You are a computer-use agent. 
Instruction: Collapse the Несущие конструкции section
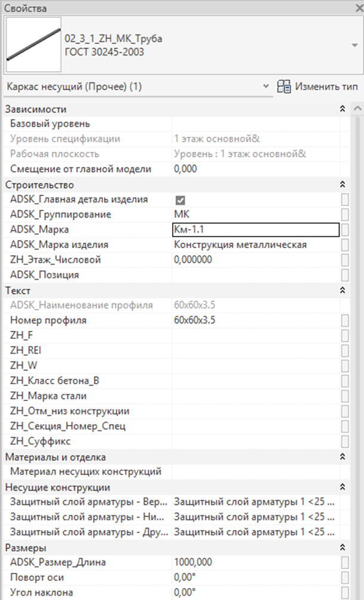tap(342, 487)
